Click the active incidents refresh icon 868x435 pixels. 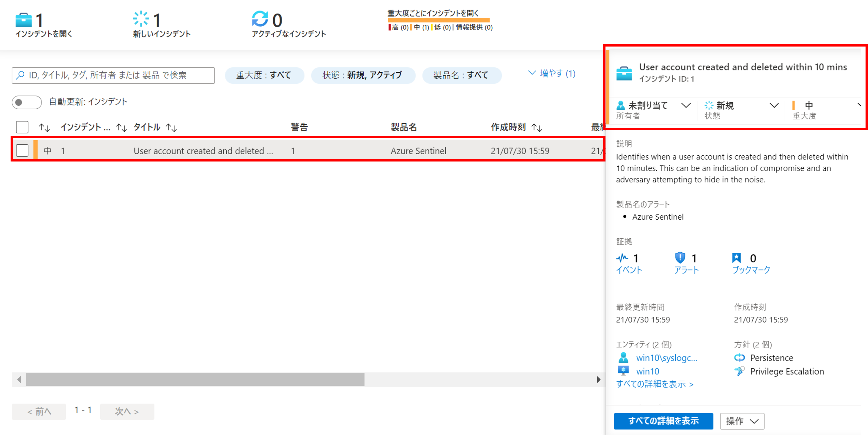(x=260, y=19)
